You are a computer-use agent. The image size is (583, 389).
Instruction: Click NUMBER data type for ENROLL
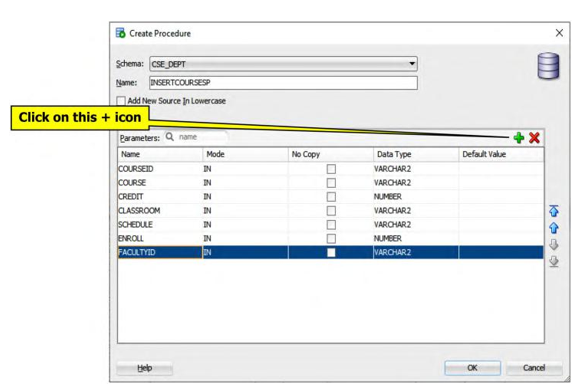tap(416, 238)
